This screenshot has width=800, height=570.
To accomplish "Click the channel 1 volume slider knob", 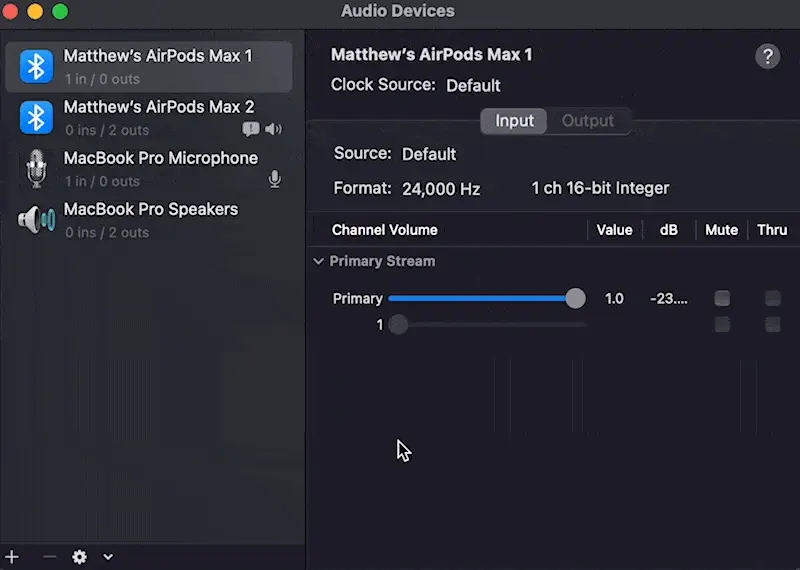I will tap(398, 324).
